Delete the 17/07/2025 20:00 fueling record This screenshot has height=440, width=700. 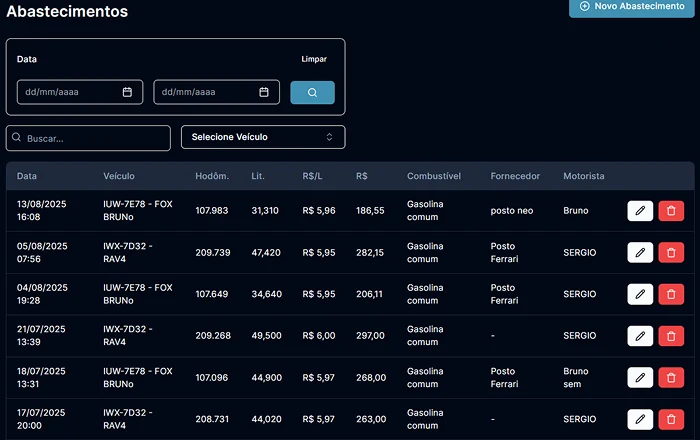(671, 419)
